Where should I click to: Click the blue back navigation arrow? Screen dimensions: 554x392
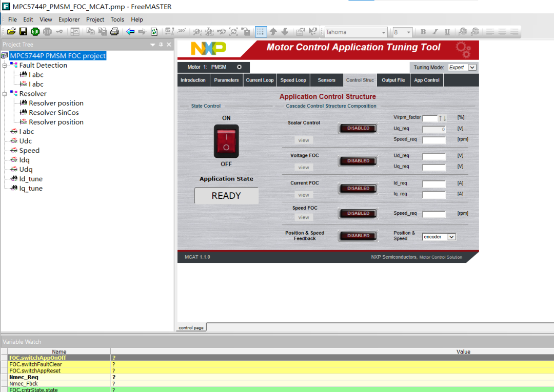(130, 32)
